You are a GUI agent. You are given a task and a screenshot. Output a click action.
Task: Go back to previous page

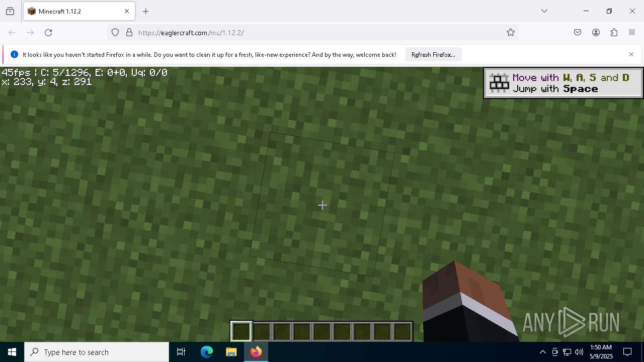[x=12, y=33]
